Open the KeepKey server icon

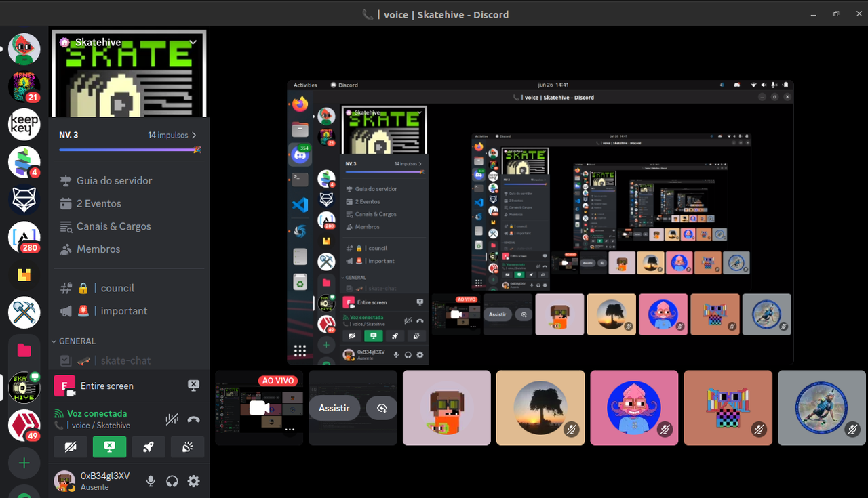[x=24, y=125]
